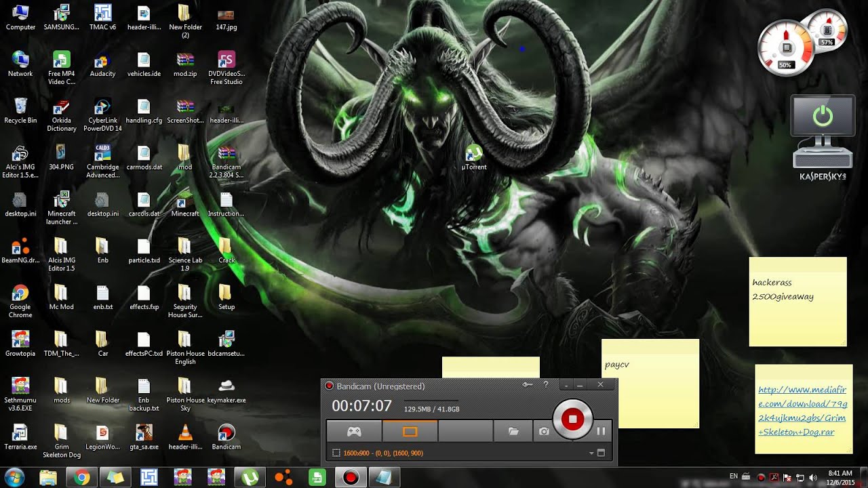Toggle full screen target window icon
This screenshot has height=488, width=868.
(x=600, y=453)
